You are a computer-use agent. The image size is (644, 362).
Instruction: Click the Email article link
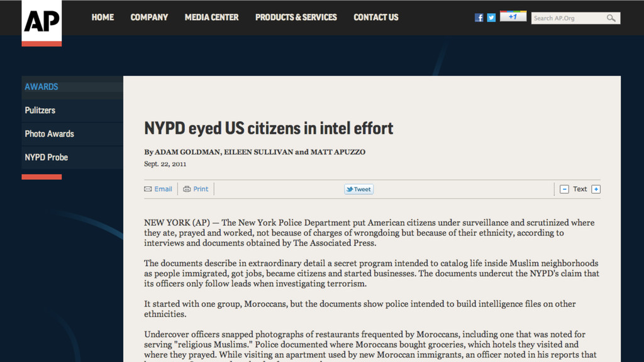[163, 189]
